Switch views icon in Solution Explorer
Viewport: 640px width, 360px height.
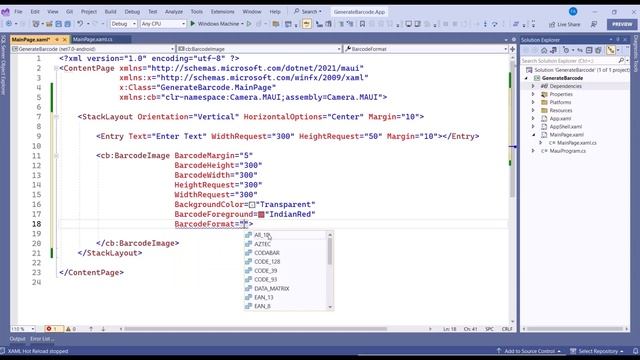(553, 50)
